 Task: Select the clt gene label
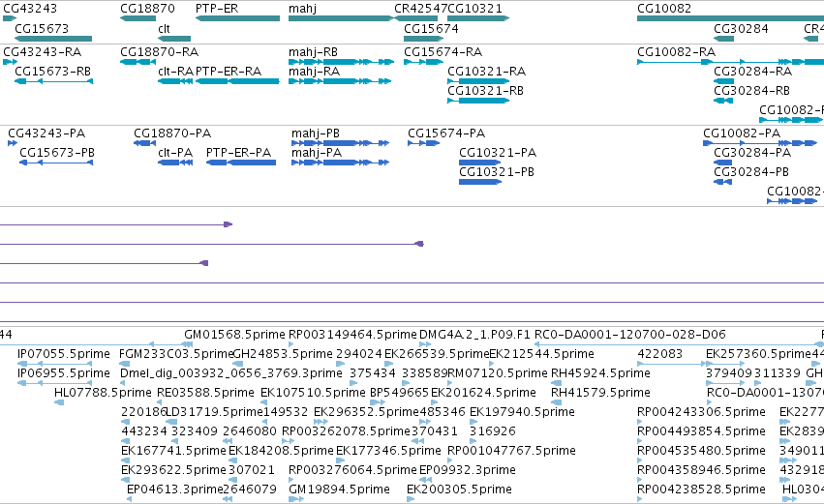164,28
